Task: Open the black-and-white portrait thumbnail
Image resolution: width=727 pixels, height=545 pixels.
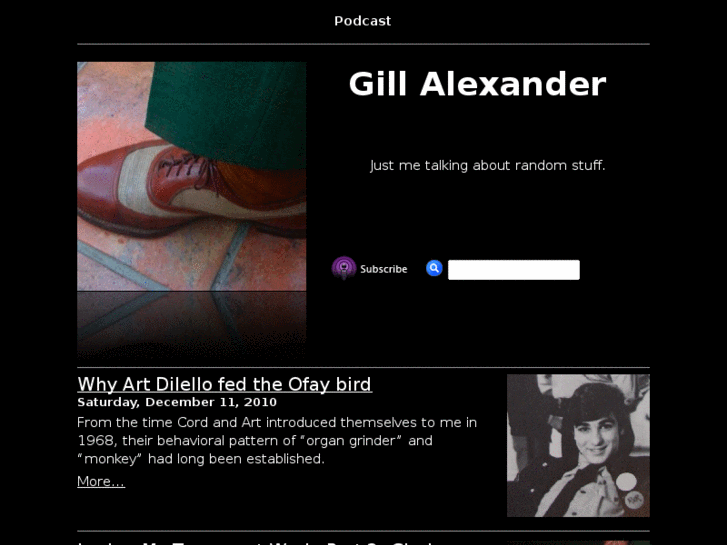Action: pyautogui.click(x=578, y=445)
